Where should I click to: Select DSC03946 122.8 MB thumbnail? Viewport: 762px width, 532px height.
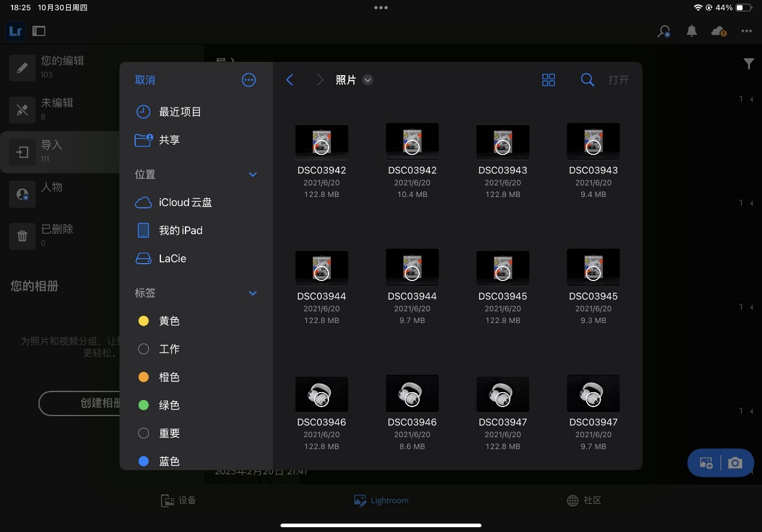pos(322,394)
